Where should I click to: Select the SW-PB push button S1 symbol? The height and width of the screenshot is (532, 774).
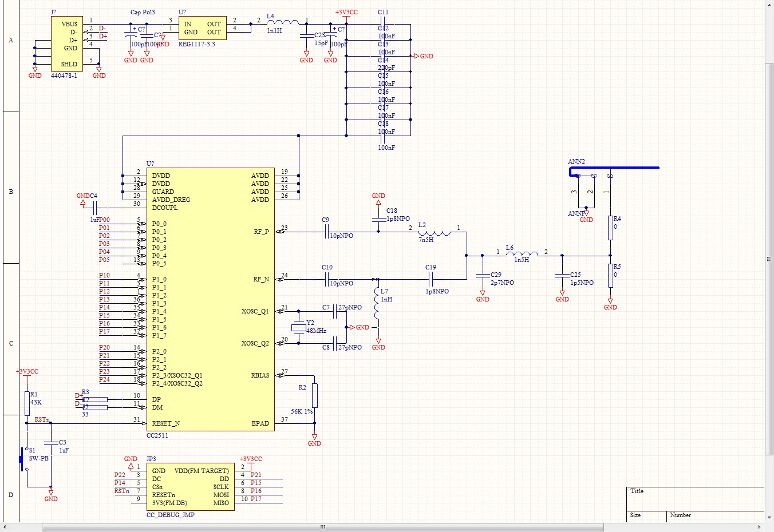[24, 459]
